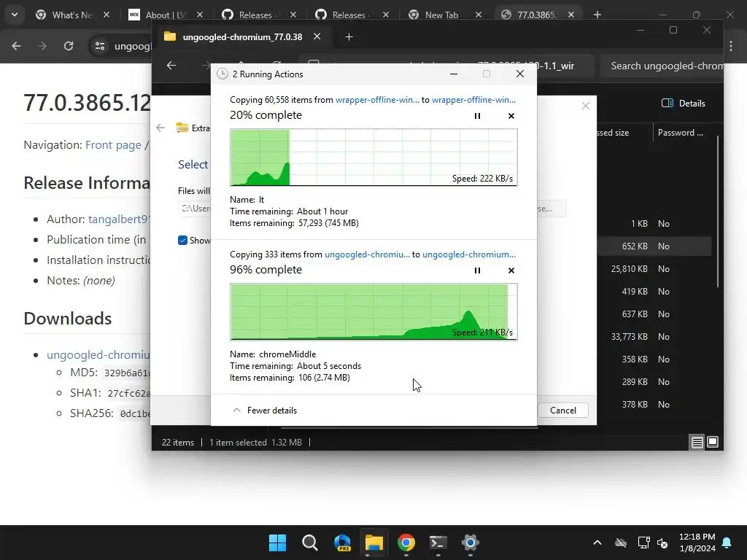Image resolution: width=747 pixels, height=560 pixels.
Task: Download the ungoogled-chromium file link
Action: coord(98,355)
